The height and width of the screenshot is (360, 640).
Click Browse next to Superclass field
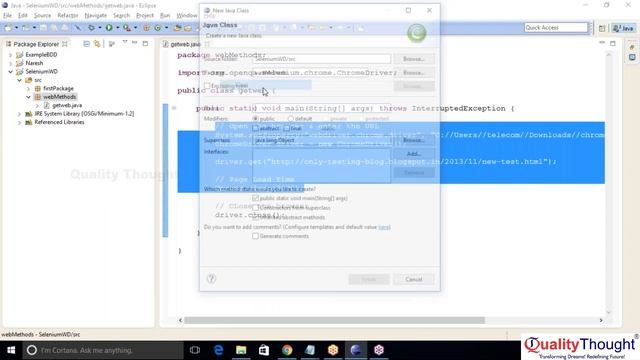[414, 140]
